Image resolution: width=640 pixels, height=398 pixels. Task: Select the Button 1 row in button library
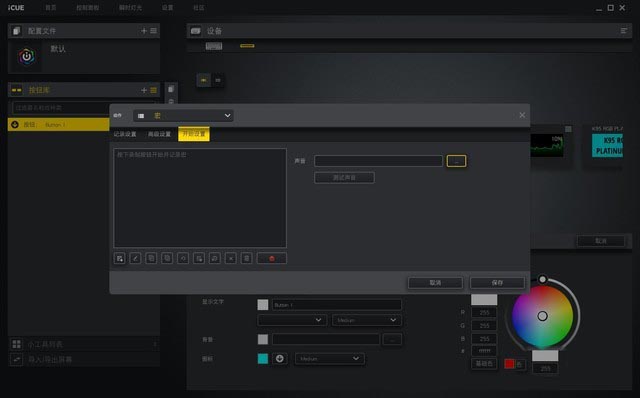coord(58,125)
